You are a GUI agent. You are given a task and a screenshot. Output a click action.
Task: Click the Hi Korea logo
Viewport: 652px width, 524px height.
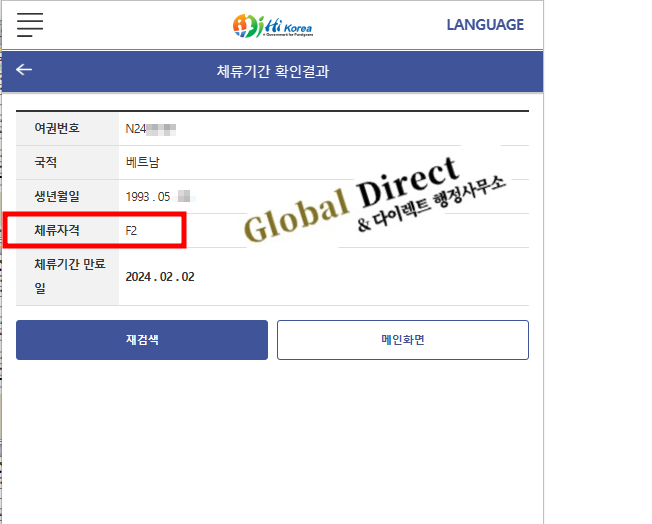click(272, 25)
